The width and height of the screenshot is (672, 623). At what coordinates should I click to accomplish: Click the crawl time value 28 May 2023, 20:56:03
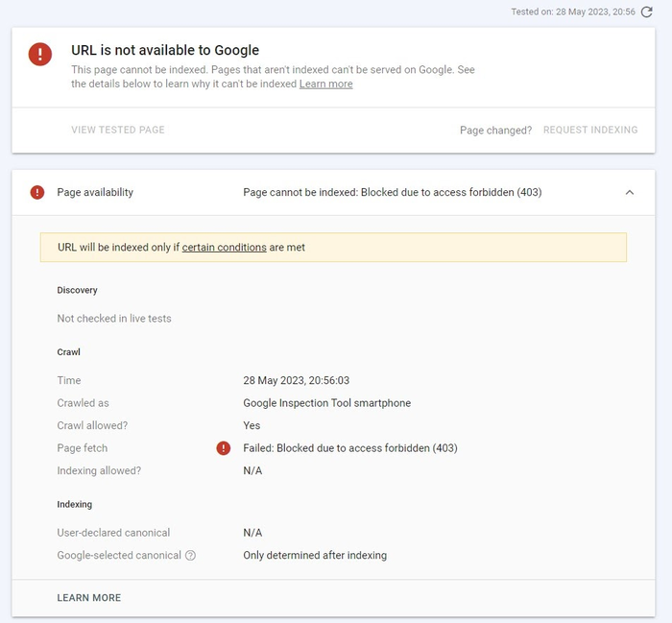[296, 380]
